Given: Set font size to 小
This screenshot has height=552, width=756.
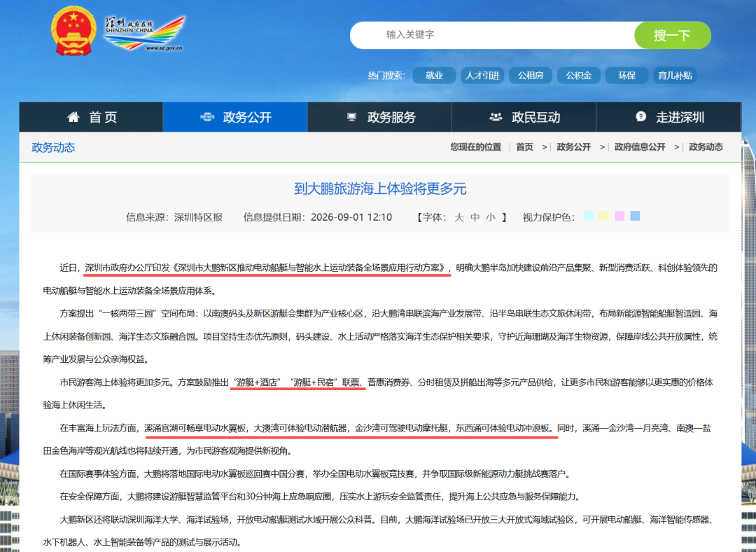Looking at the screenshot, I should (x=491, y=217).
